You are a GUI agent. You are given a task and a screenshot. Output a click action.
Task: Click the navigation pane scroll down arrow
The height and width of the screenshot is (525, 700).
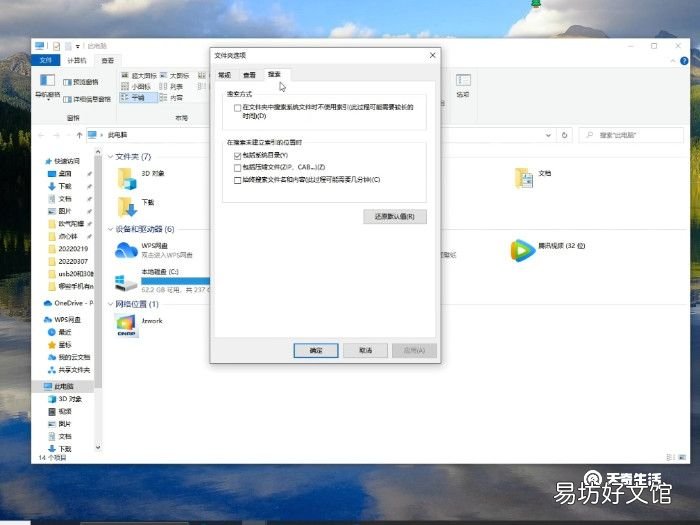[x=98, y=447]
